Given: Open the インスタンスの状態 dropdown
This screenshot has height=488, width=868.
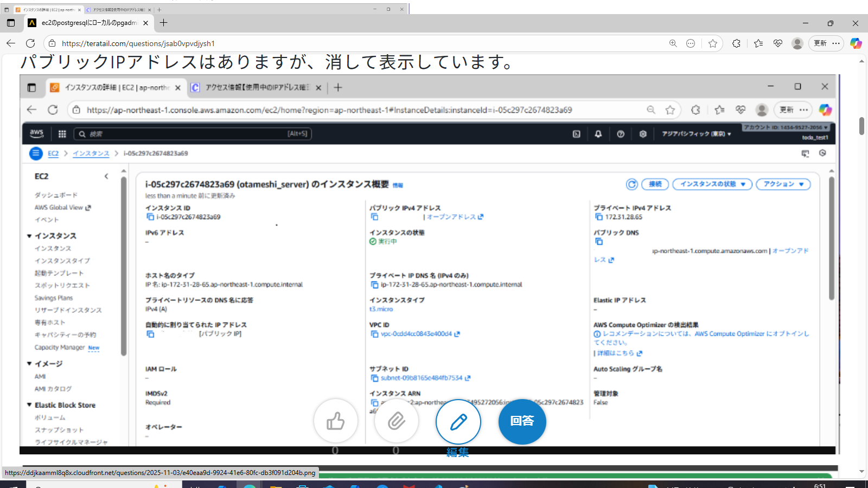Looking at the screenshot, I should click(712, 184).
